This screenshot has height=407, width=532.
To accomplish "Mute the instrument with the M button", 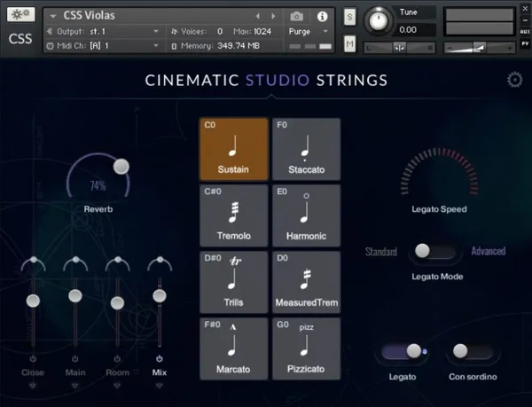I will point(350,43).
